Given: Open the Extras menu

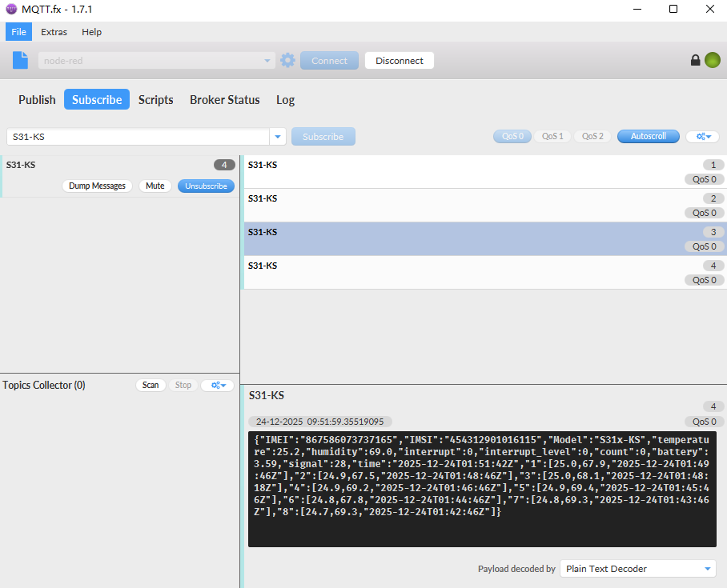Looking at the screenshot, I should point(54,32).
